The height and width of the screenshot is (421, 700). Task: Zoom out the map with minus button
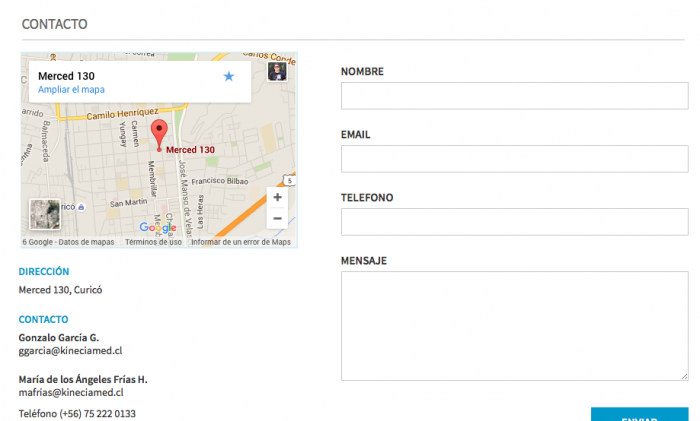[277, 218]
